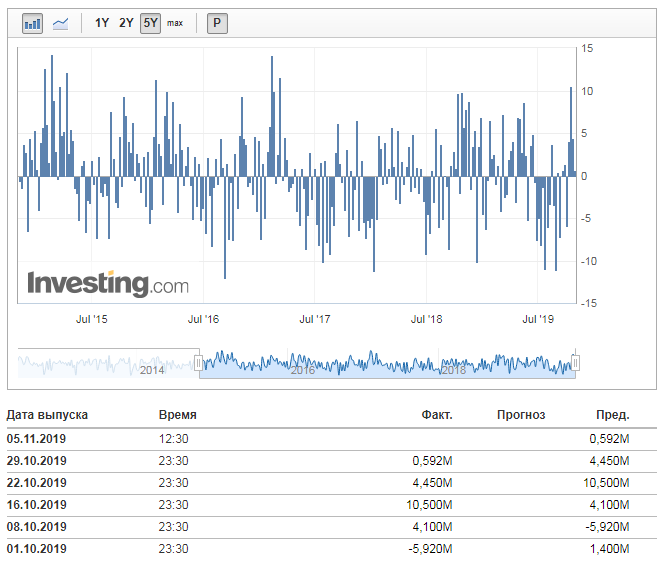Click the date 29.10.2019
672x563 pixels.
(x=36, y=461)
